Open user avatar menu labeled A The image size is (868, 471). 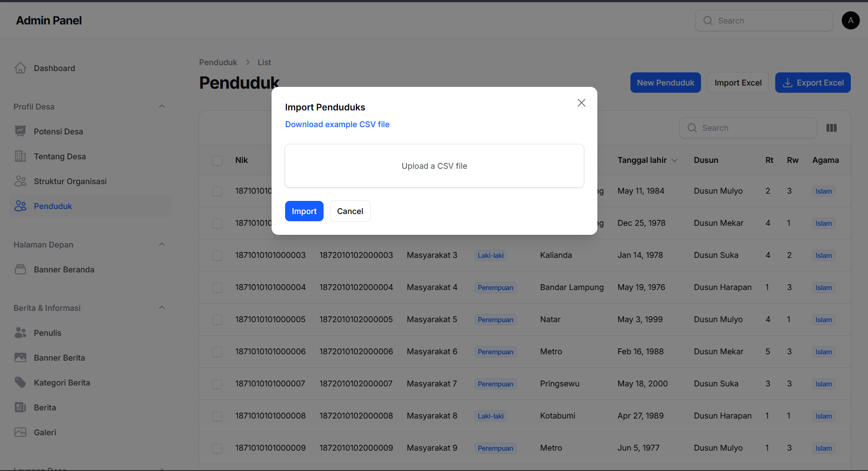click(851, 20)
